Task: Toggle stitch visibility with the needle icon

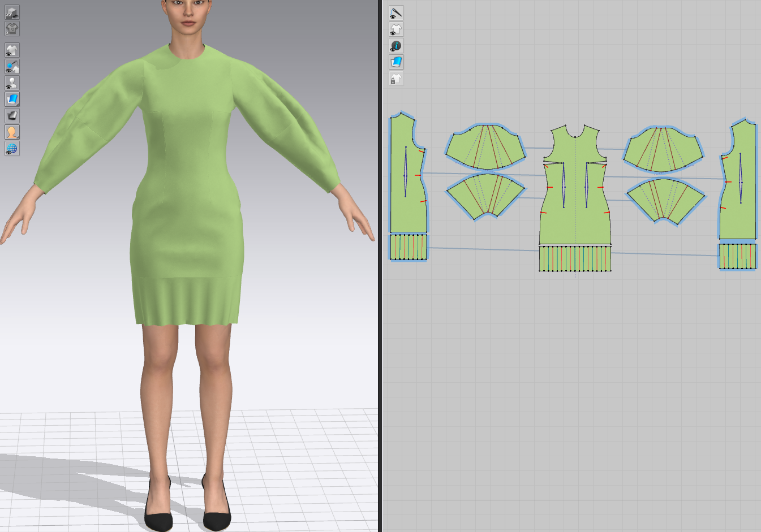Action: pos(396,14)
